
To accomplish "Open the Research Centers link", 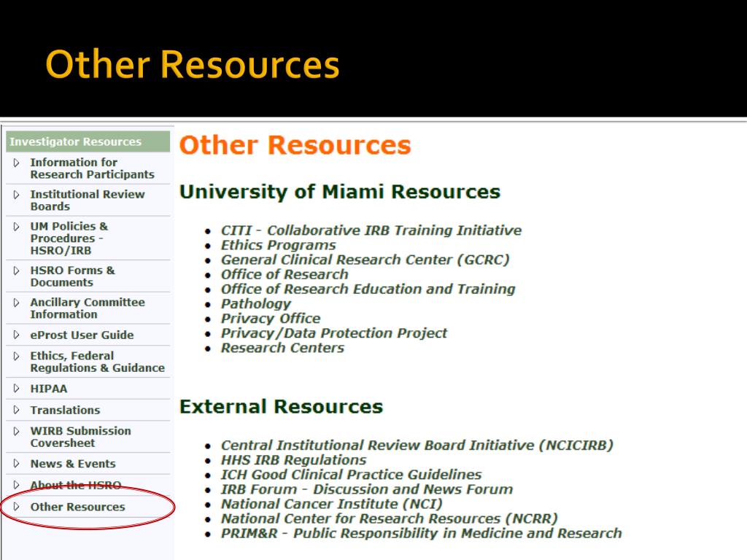I will [x=282, y=348].
